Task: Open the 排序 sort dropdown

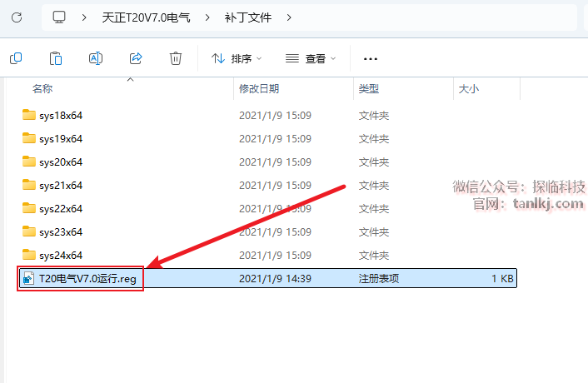Action: (x=237, y=59)
